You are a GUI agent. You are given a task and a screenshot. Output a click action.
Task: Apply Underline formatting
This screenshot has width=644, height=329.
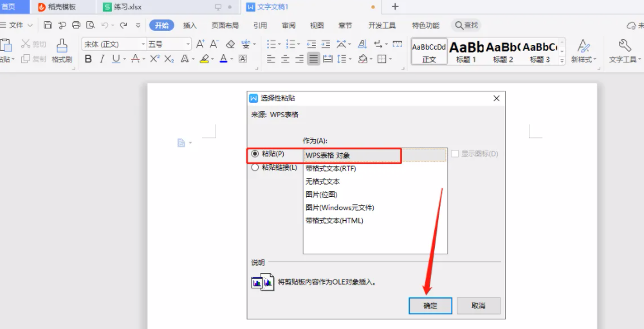tap(116, 59)
